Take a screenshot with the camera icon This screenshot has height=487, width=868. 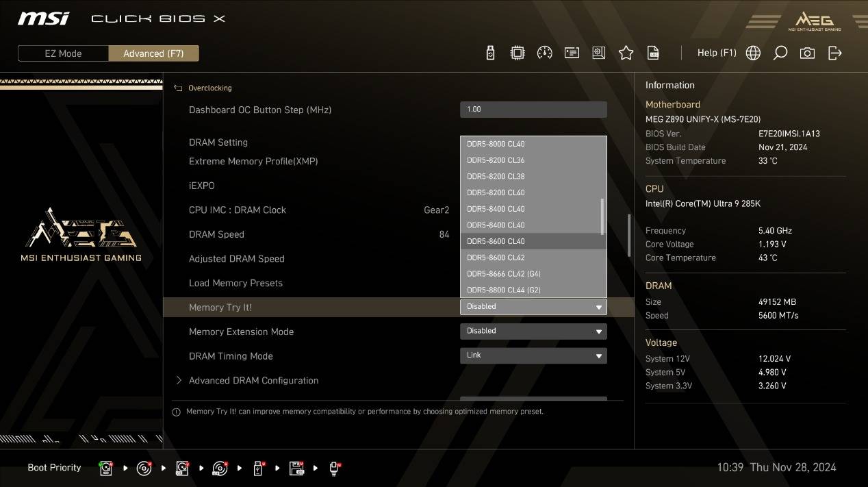pyautogui.click(x=808, y=53)
